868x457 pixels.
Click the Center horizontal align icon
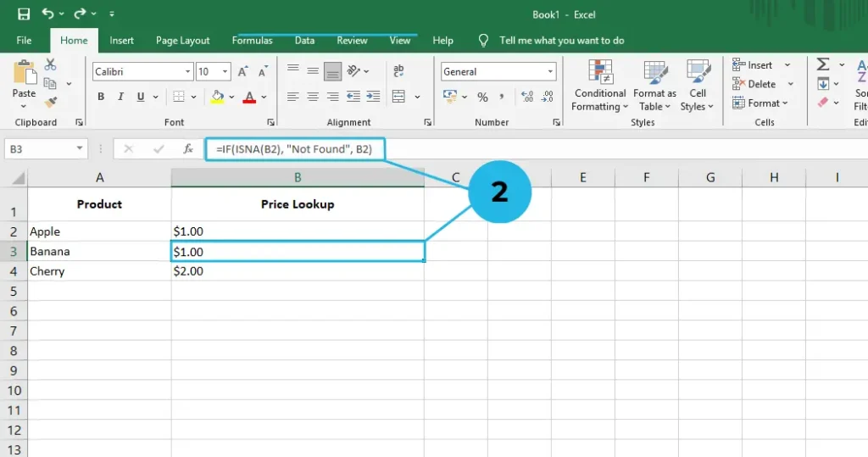tap(313, 97)
